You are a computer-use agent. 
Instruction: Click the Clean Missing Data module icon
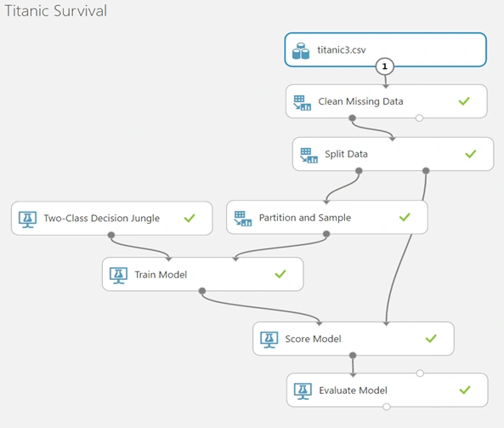302,103
